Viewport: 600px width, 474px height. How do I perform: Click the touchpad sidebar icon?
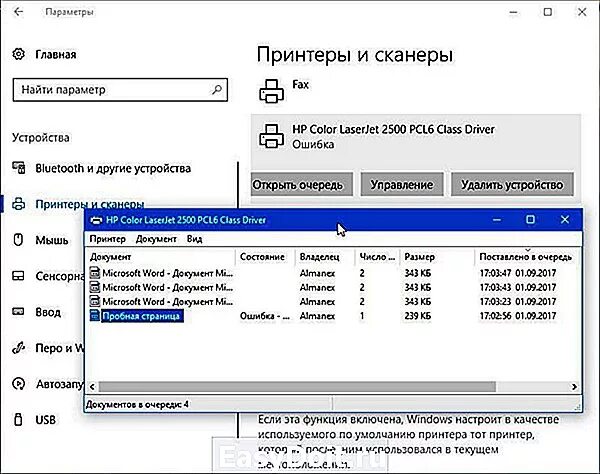click(18, 276)
